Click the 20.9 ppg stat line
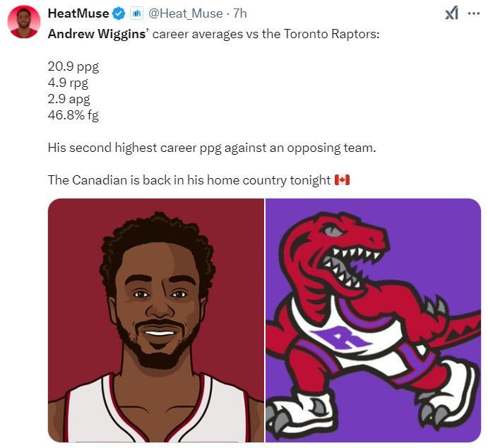This screenshot has height=448, width=488. [73, 67]
